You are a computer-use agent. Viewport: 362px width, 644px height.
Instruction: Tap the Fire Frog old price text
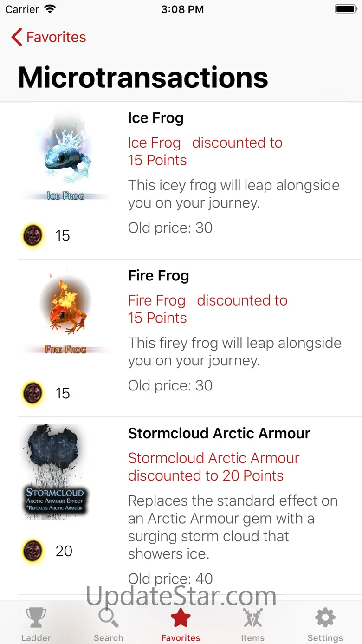[x=170, y=385]
